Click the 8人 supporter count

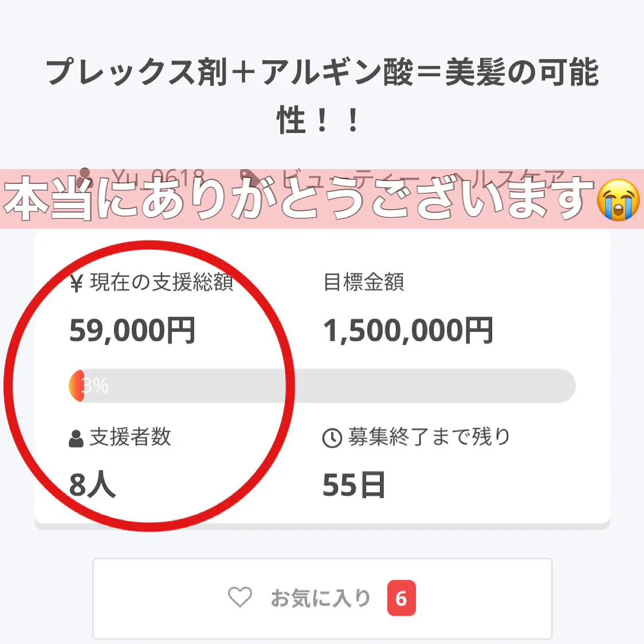point(92,485)
